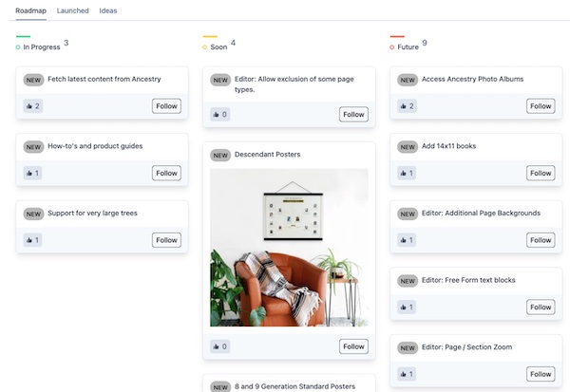The width and height of the screenshot is (570, 392).
Task: Open 'Support for very large trees' title
Action: click(x=92, y=213)
